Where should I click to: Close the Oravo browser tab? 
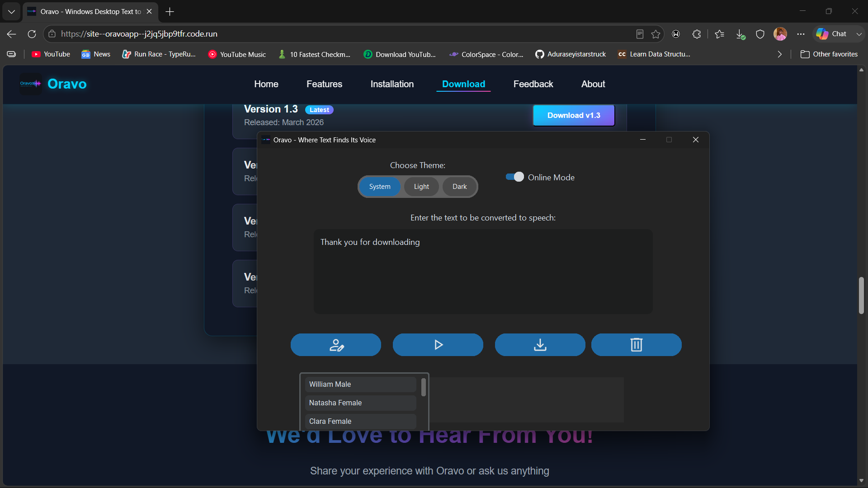[x=149, y=11]
